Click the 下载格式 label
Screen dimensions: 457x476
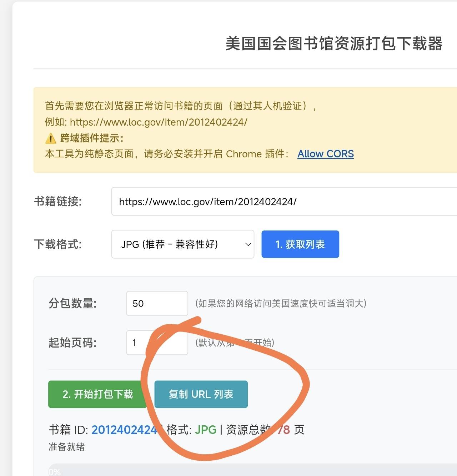58,244
